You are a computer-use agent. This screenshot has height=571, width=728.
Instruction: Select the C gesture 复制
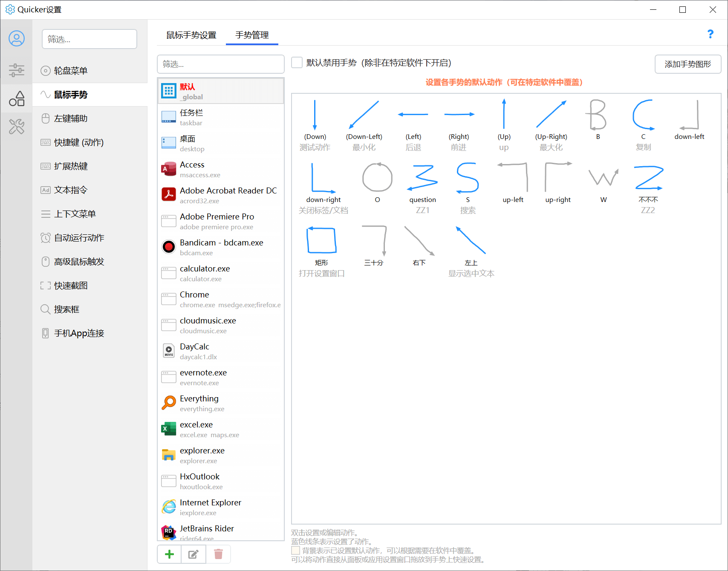point(643,125)
